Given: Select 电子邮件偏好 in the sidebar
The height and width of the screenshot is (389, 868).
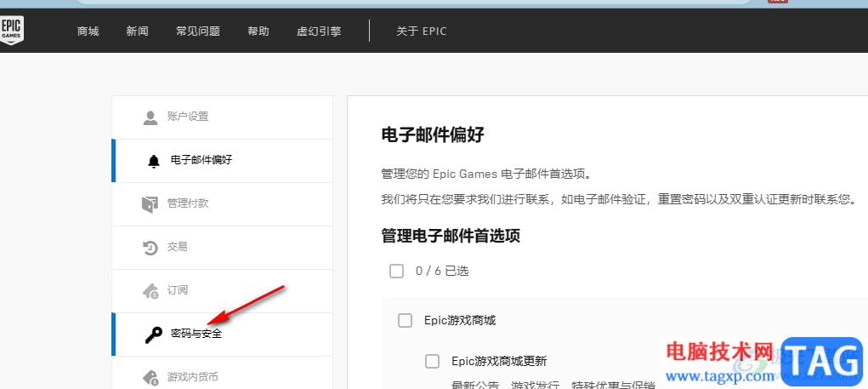Looking at the screenshot, I should (x=222, y=161).
